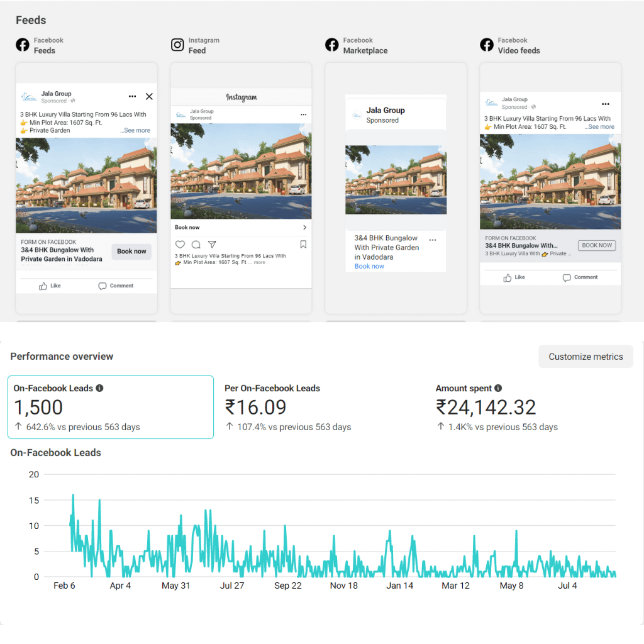Screen dimensions: 644x644
Task: Open three-dot menu on Marketplace ad listing
Action: [x=432, y=240]
